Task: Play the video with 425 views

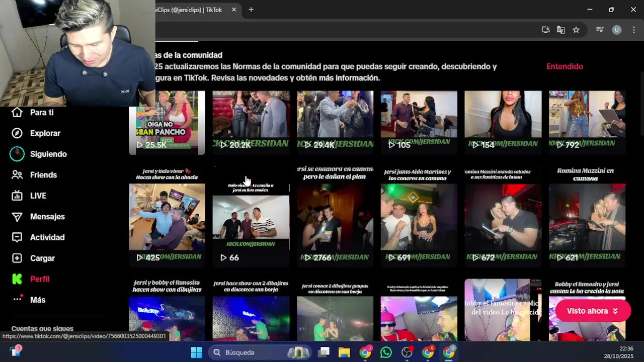Action: 167,216
